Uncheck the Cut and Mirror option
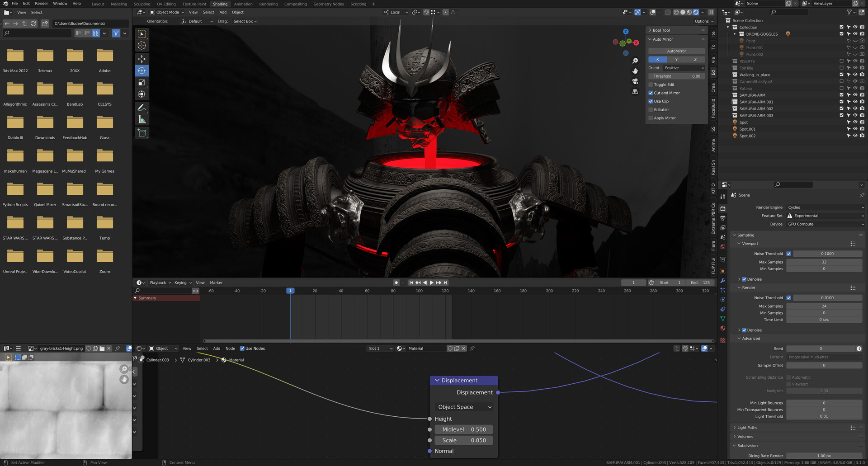This screenshot has width=868, height=466. [651, 93]
